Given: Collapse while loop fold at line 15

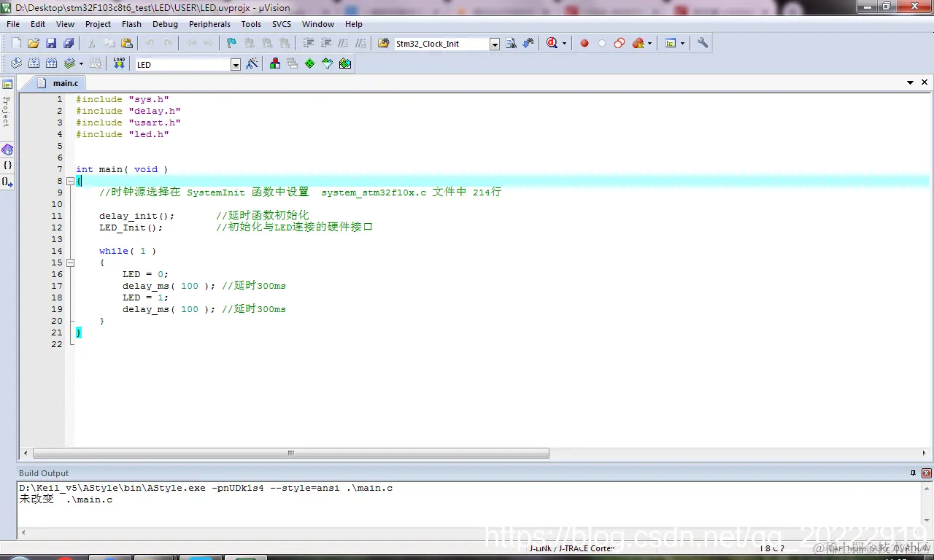Looking at the screenshot, I should tap(70, 262).
